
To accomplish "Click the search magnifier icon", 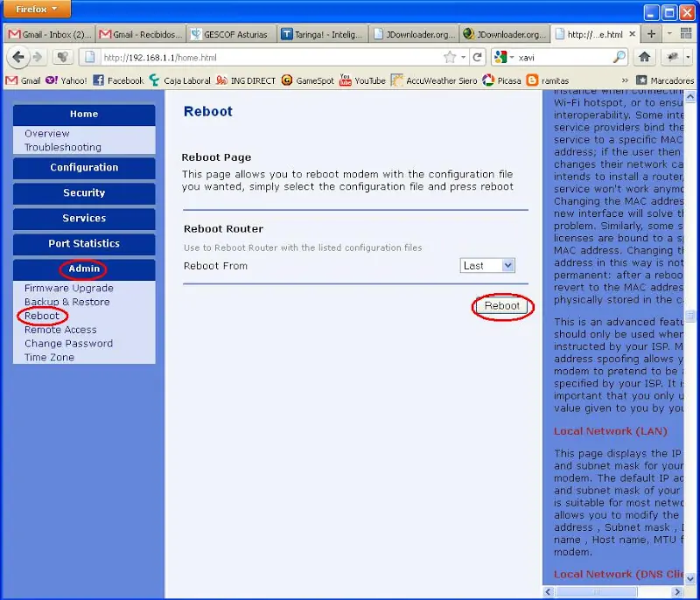I will click(619, 57).
